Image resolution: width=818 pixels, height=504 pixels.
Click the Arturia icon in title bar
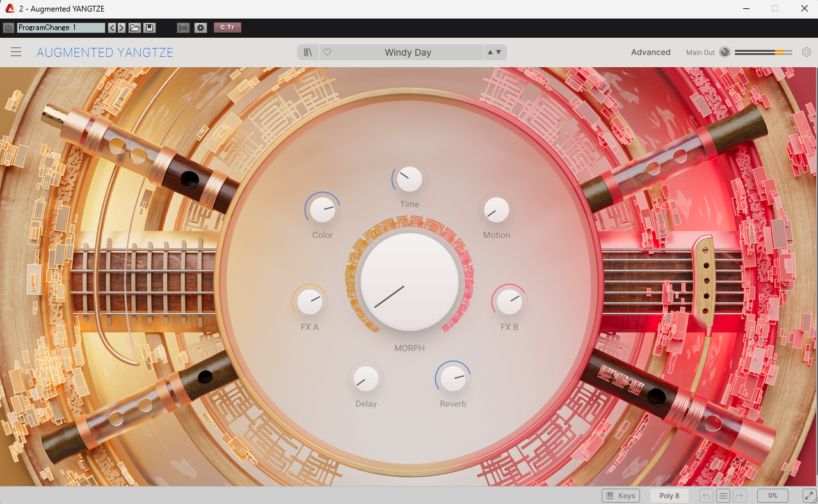coord(10,8)
